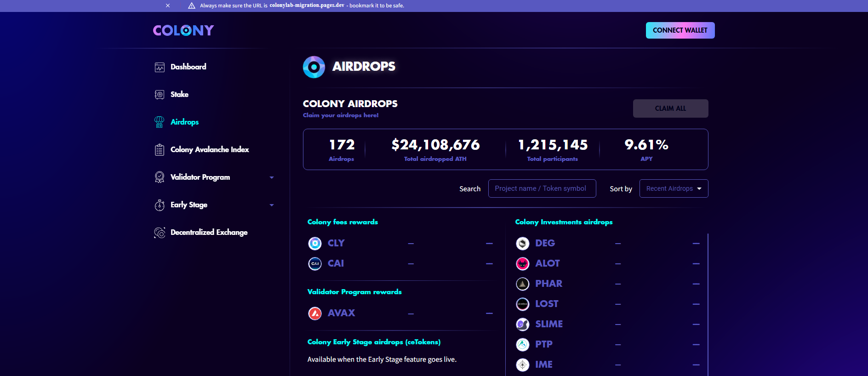
Task: Click the AVAX token icon
Action: (x=315, y=313)
